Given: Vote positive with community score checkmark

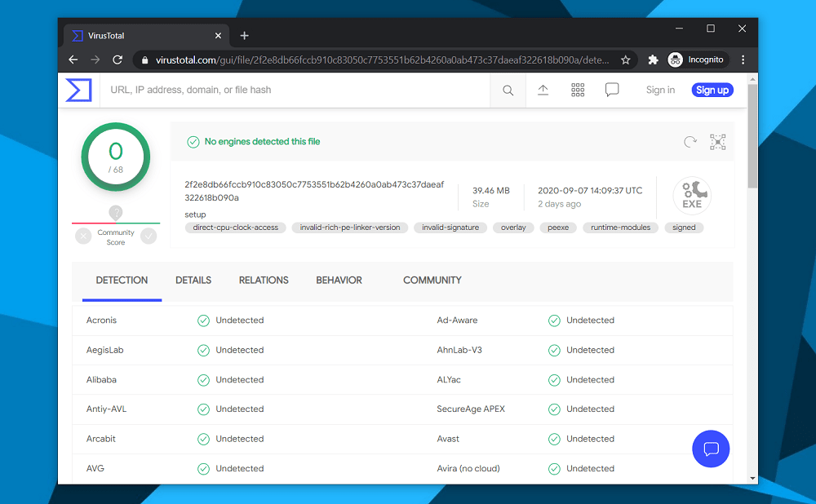Looking at the screenshot, I should coord(149,237).
